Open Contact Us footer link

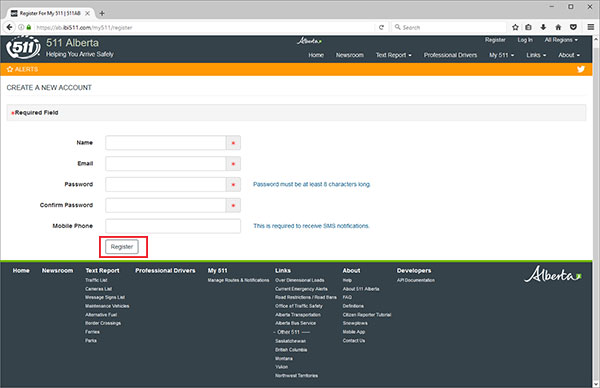(x=354, y=341)
